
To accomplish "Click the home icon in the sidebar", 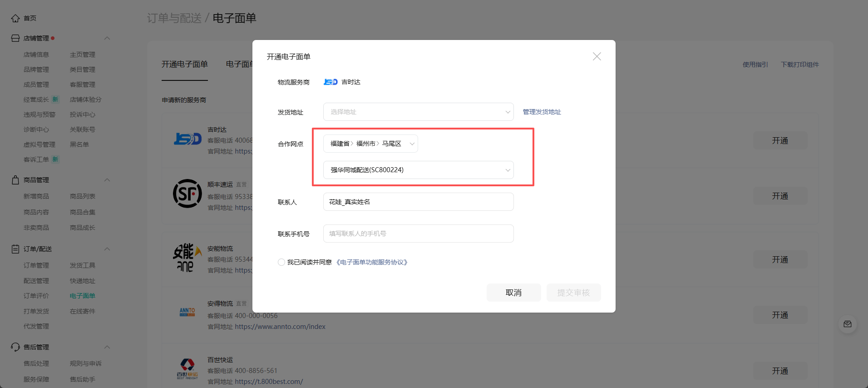I will pyautogui.click(x=15, y=18).
